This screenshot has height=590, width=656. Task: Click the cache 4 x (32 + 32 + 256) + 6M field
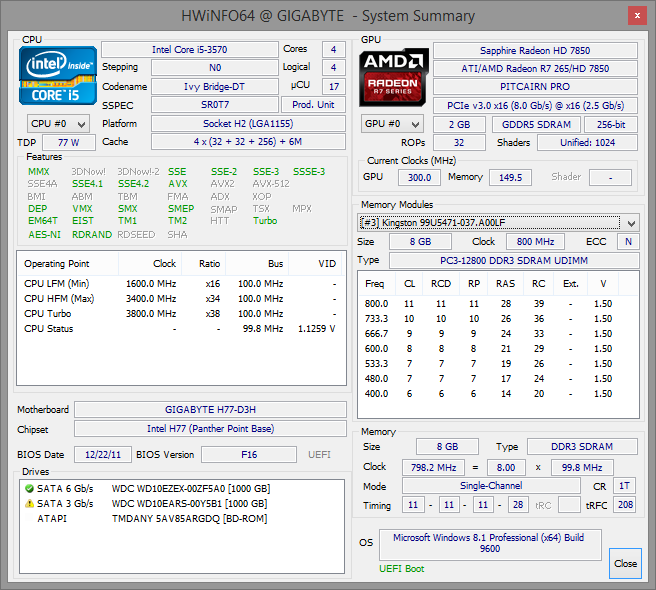[248, 142]
